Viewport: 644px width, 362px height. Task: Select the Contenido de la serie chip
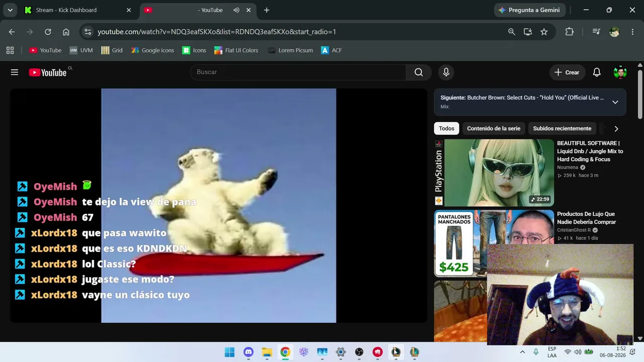tap(494, 129)
